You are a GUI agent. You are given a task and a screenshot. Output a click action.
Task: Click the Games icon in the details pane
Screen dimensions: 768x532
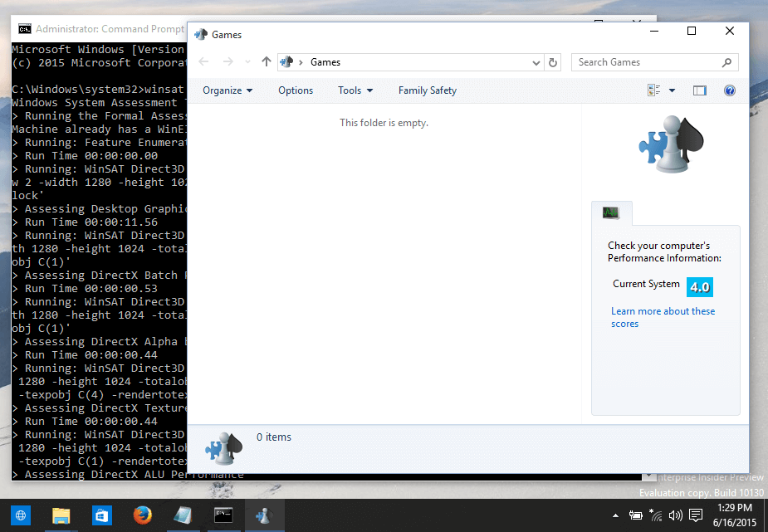click(x=223, y=449)
